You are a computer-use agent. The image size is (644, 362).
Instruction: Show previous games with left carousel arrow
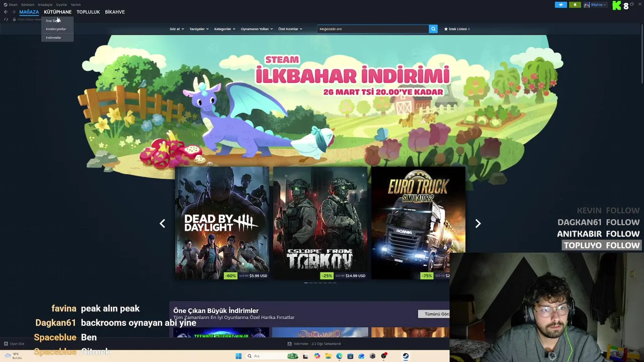pyautogui.click(x=162, y=224)
